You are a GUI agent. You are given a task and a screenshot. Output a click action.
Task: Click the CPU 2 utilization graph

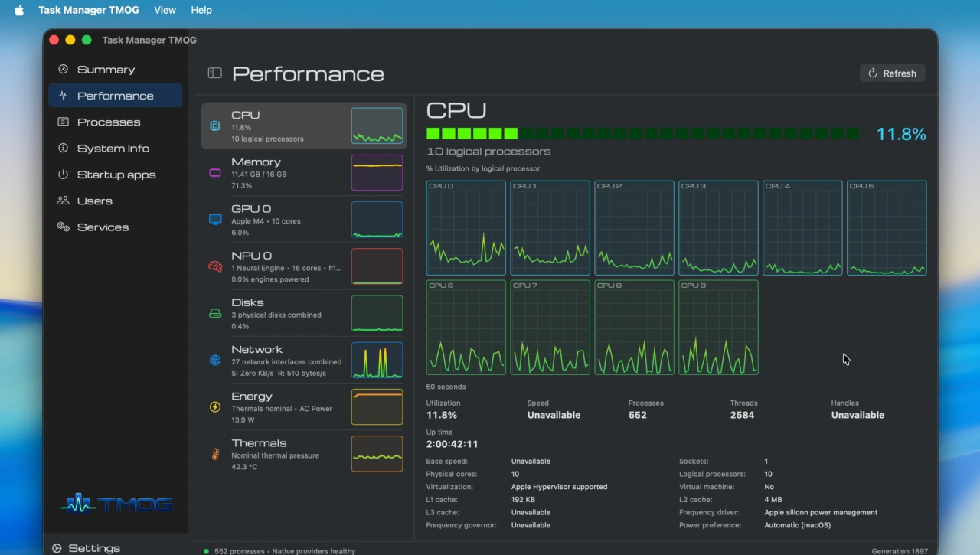(x=635, y=228)
